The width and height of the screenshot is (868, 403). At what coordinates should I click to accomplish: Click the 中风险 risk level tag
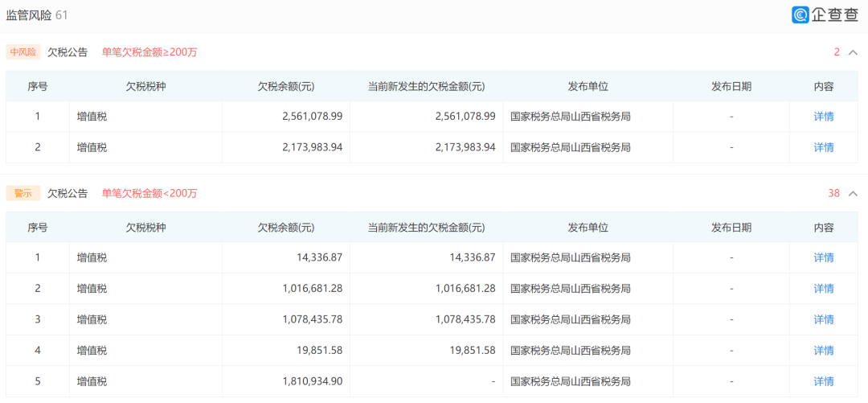(x=23, y=52)
